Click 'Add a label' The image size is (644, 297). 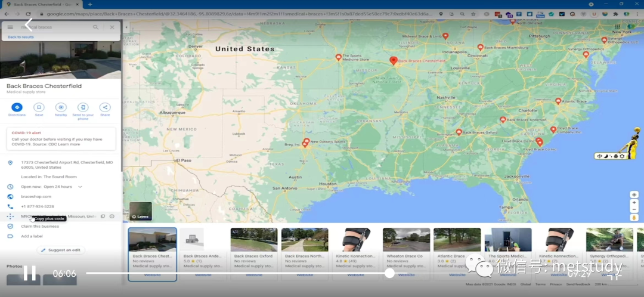point(32,236)
